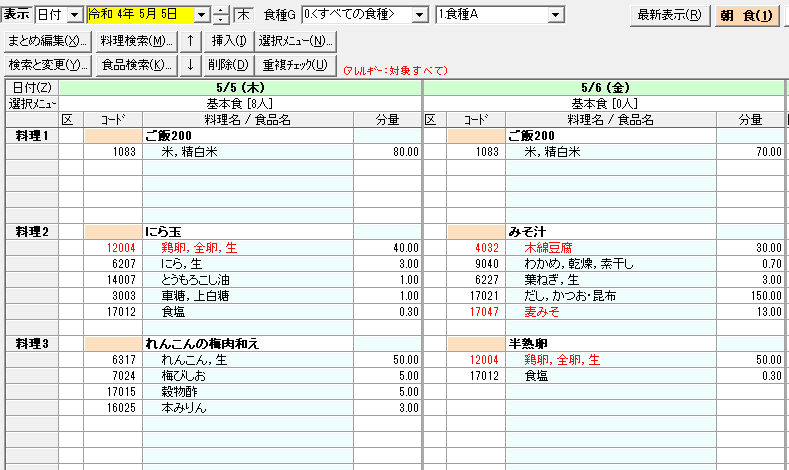Click the down arrow move button
The image size is (789, 470).
[191, 65]
